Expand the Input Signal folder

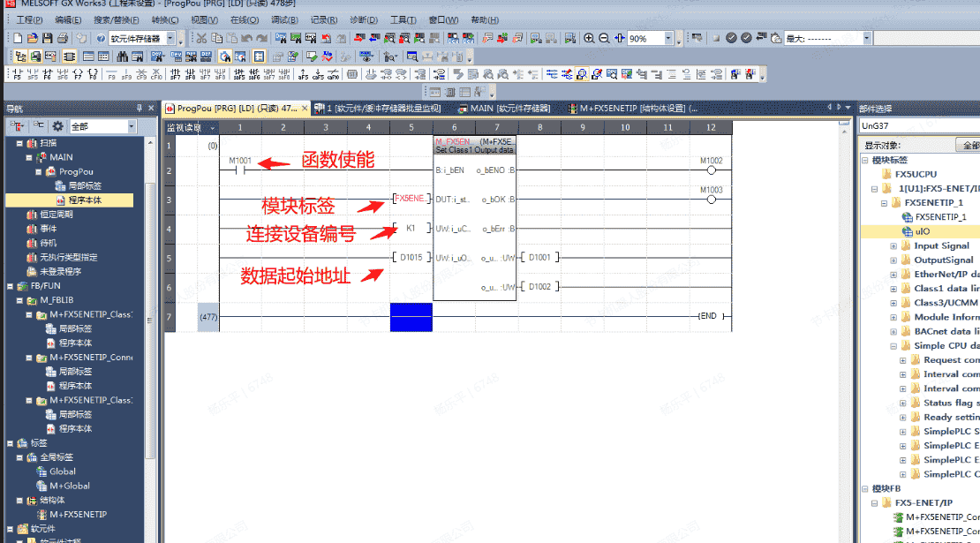coord(893,245)
